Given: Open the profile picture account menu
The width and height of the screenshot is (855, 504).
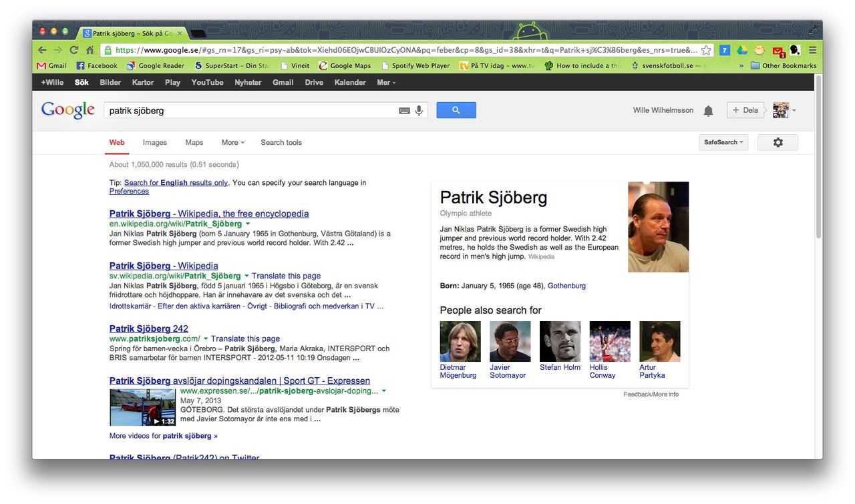Looking at the screenshot, I should click(x=784, y=110).
